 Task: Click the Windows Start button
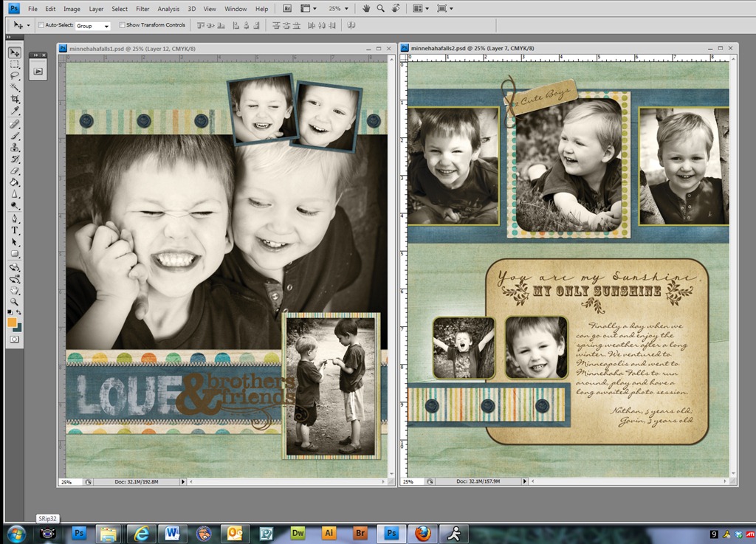pos(16,534)
